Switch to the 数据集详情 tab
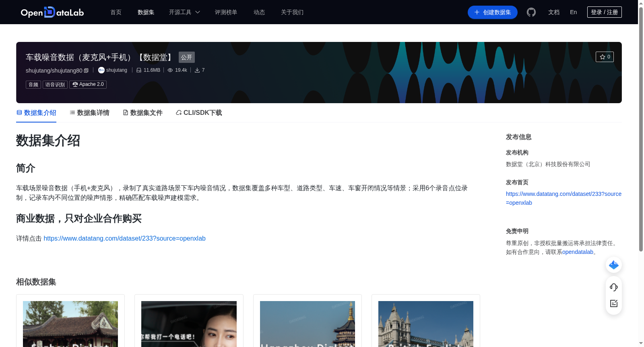Screen dimensions: 644x347 (x=89, y=113)
